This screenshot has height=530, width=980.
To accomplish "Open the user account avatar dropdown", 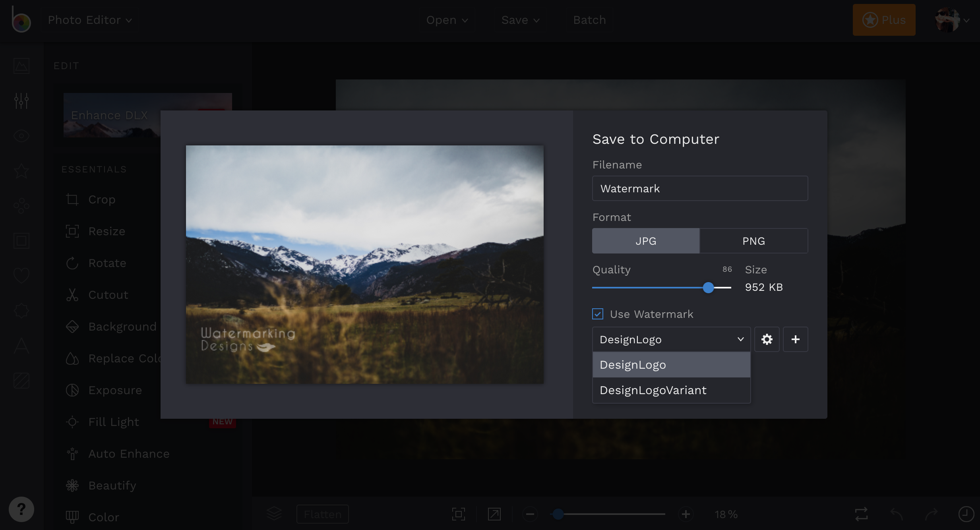I will pyautogui.click(x=953, y=20).
